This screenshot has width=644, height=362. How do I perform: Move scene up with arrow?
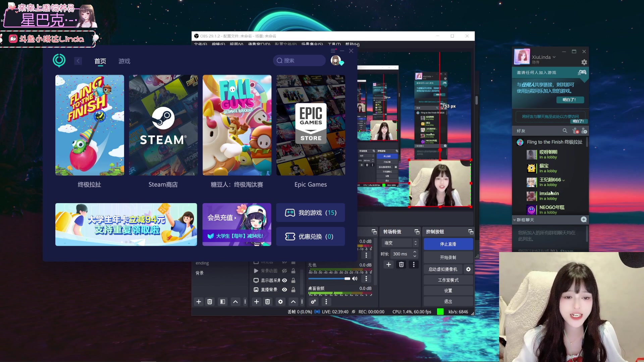click(x=235, y=302)
